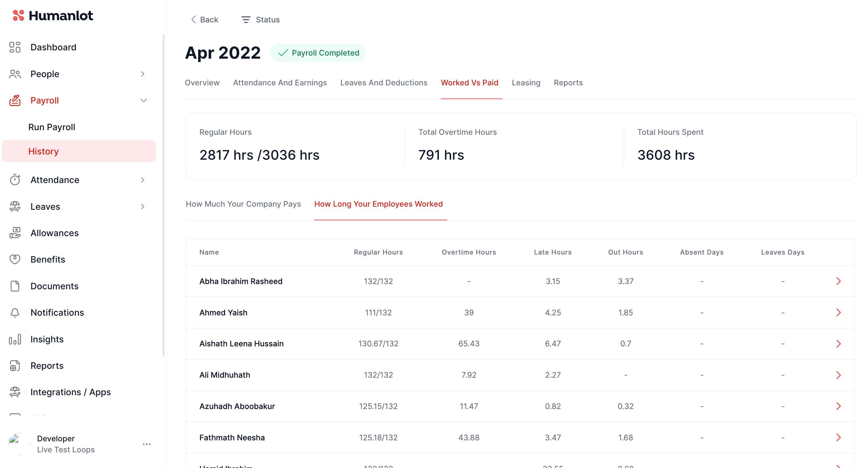The height and width of the screenshot is (468, 868).
Task: Click the Documents file icon
Action: (15, 286)
